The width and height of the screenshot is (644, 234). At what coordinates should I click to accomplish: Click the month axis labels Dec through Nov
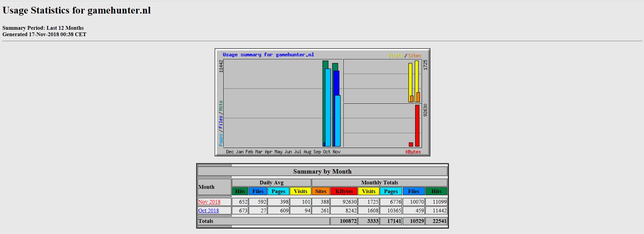pos(283,152)
